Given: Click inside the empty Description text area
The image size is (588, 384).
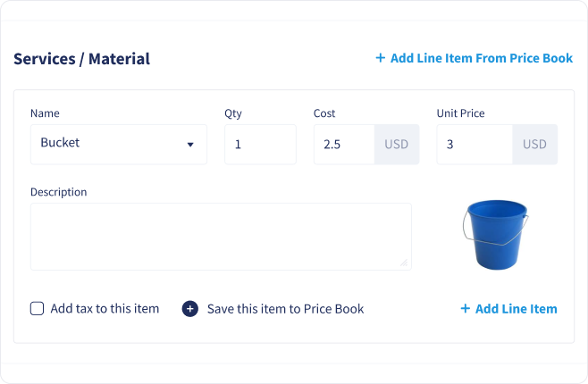Looking at the screenshot, I should 221,237.
